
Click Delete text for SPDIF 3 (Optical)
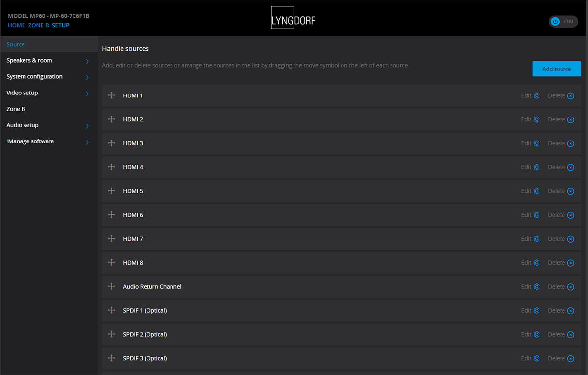tap(556, 358)
